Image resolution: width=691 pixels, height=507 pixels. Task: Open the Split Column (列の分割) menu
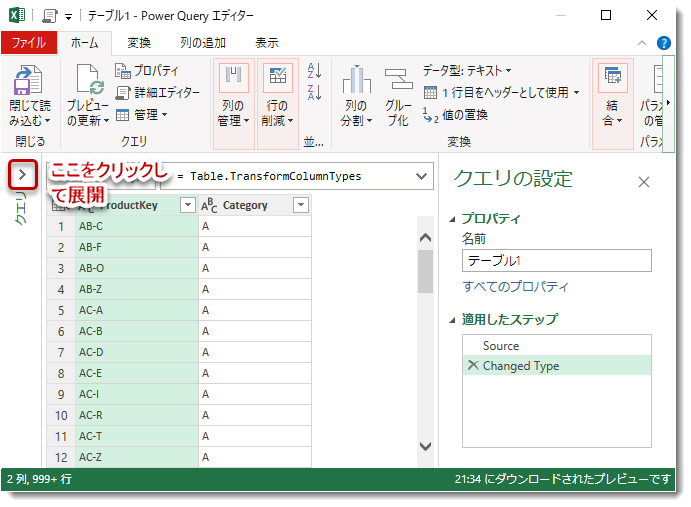(x=356, y=96)
